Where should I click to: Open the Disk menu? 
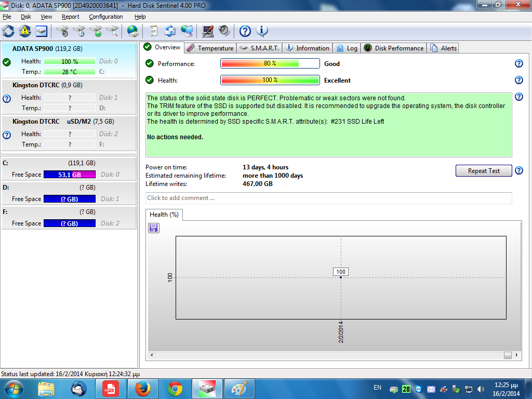click(26, 17)
